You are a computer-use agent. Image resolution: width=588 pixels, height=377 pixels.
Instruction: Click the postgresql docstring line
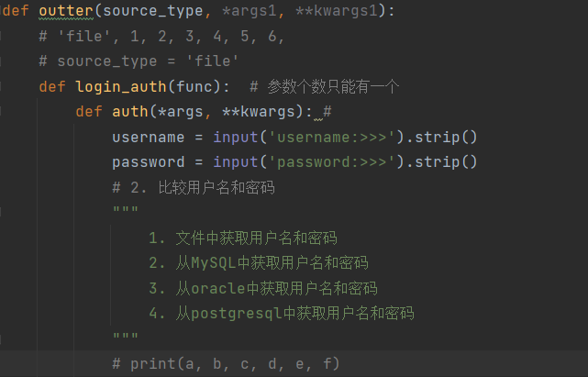(281, 314)
